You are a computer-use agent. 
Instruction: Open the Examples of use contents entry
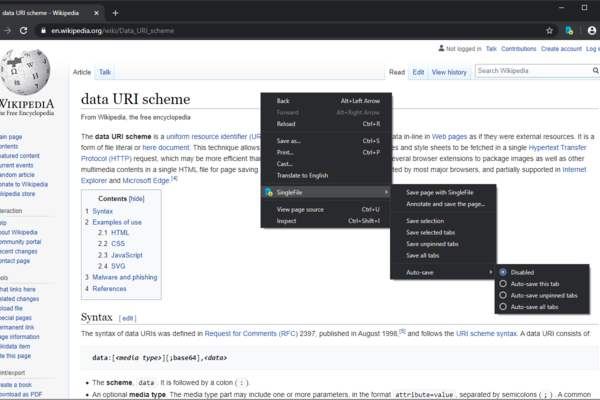(117, 222)
